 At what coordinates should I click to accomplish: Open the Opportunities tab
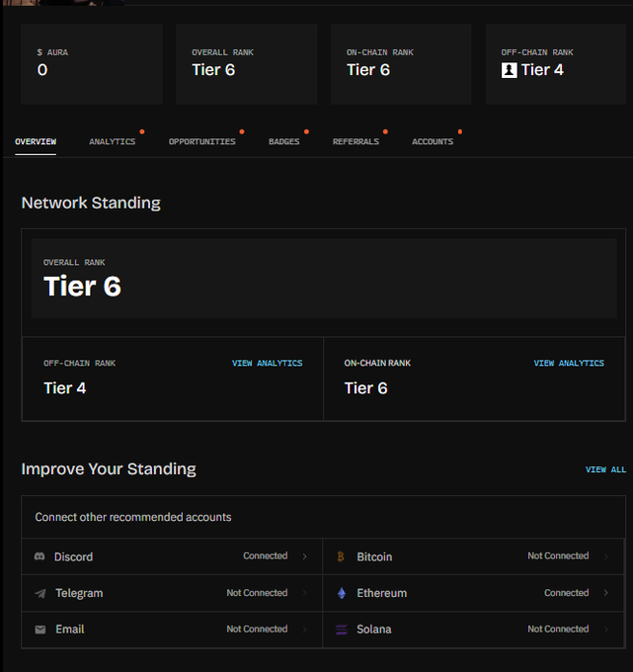202,141
